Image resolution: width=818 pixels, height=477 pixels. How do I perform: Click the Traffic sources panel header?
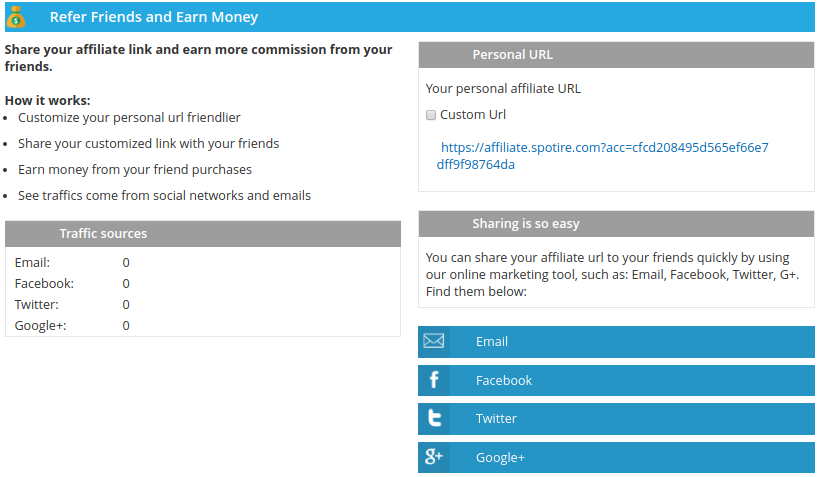(x=203, y=234)
